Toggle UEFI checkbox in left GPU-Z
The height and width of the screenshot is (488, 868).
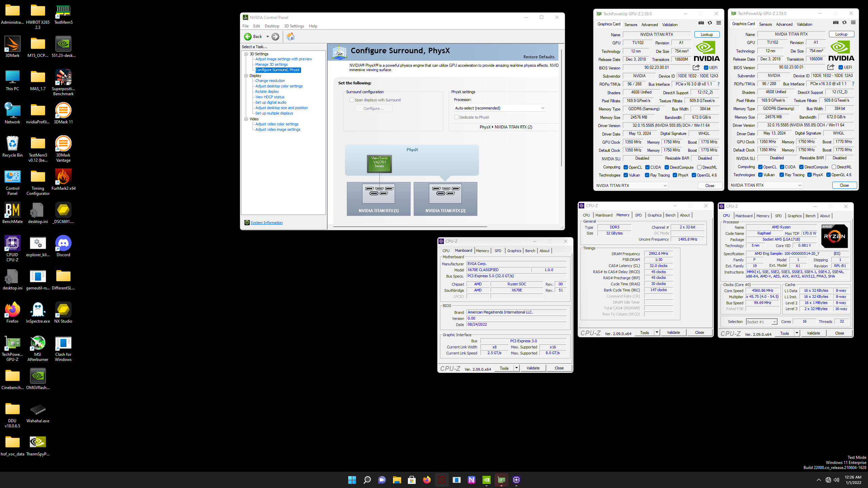(706, 68)
